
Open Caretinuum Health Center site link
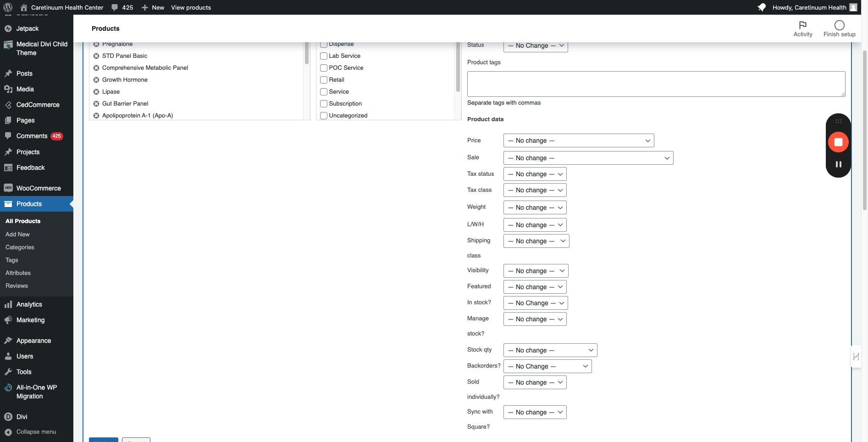pyautogui.click(x=62, y=7)
